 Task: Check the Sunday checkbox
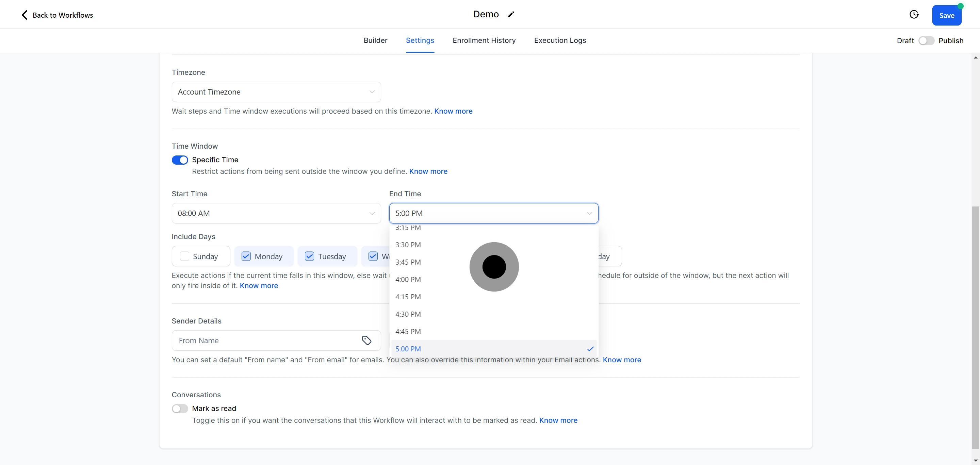(x=184, y=256)
